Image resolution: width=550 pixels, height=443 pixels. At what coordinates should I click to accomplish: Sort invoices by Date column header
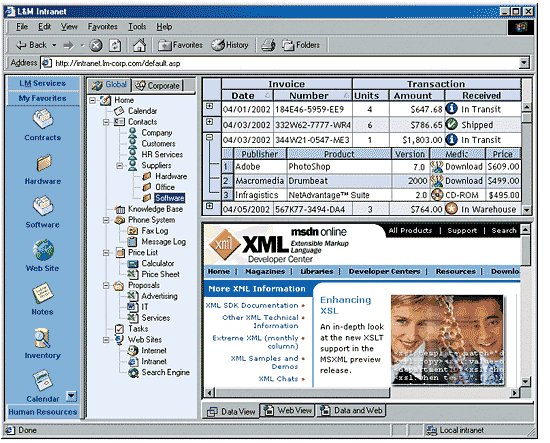[247, 95]
